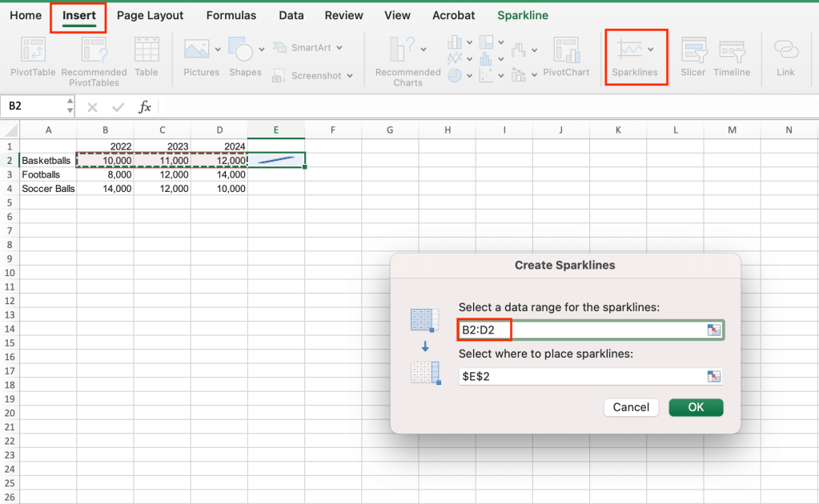Insert a waterfall chart
This screenshot has width=819, height=504.
(x=519, y=50)
